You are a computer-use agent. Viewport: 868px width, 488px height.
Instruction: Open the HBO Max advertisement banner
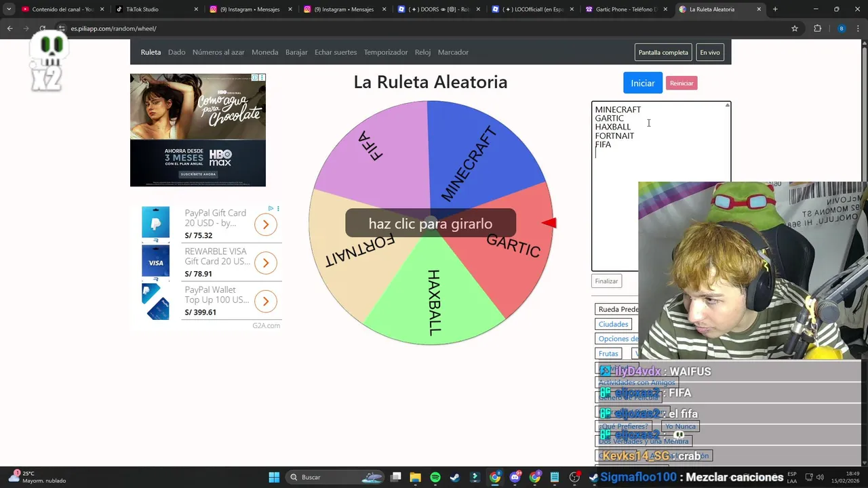(198, 130)
